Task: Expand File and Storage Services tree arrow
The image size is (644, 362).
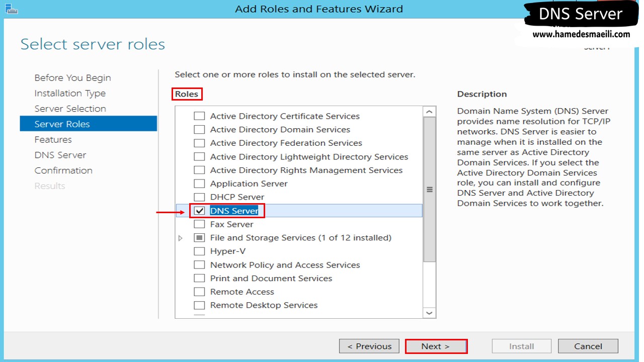Action: coord(181,238)
